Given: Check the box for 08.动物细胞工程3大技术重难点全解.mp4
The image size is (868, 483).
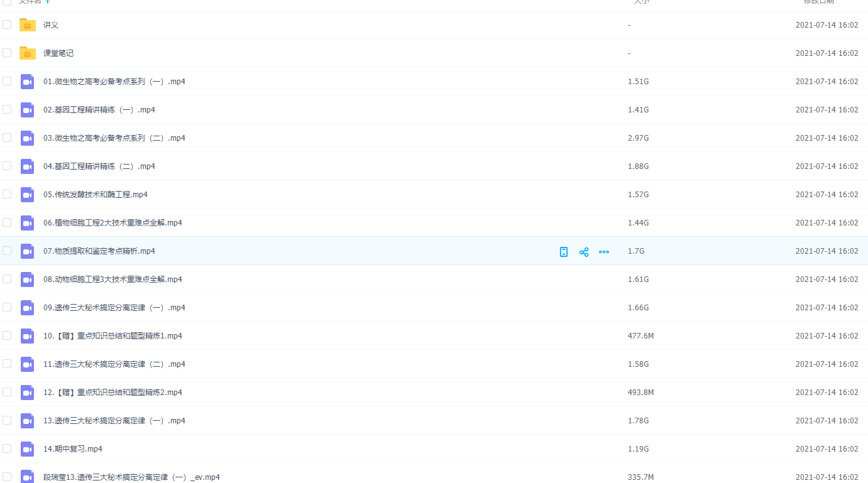Looking at the screenshot, I should (x=7, y=279).
